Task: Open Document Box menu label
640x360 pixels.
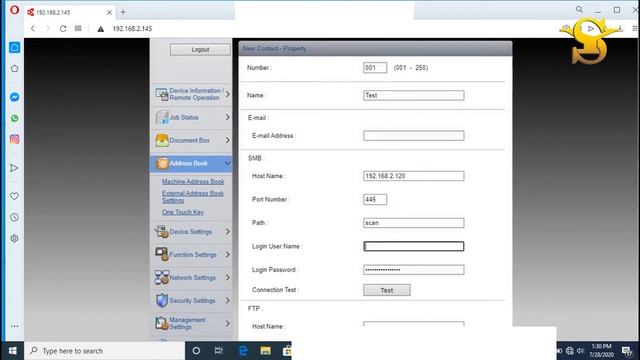Action: click(189, 140)
